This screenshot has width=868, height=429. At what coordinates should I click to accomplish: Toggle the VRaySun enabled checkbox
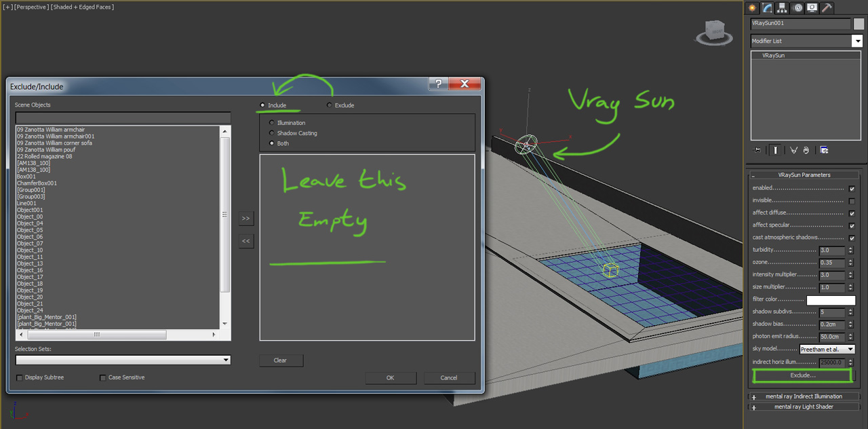click(x=852, y=188)
